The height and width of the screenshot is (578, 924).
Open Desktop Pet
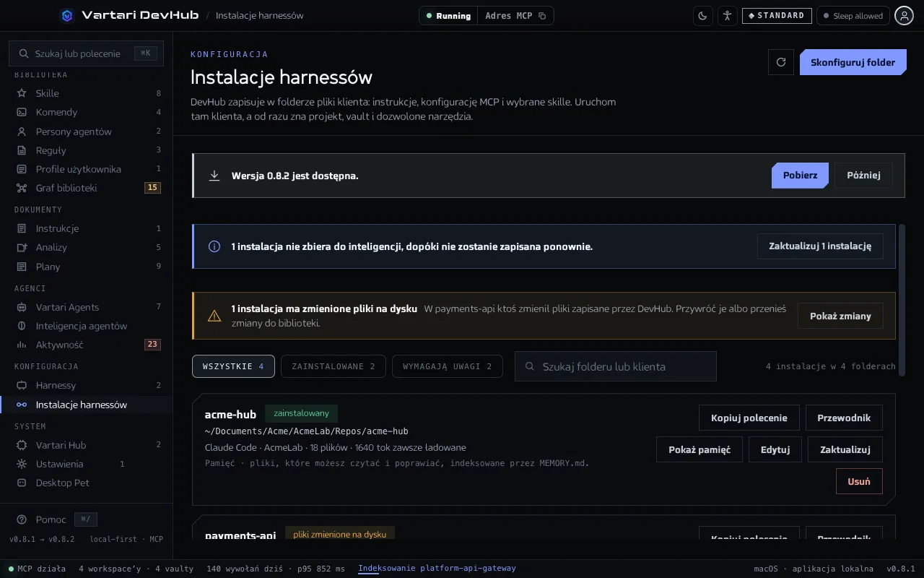[x=87, y=483]
